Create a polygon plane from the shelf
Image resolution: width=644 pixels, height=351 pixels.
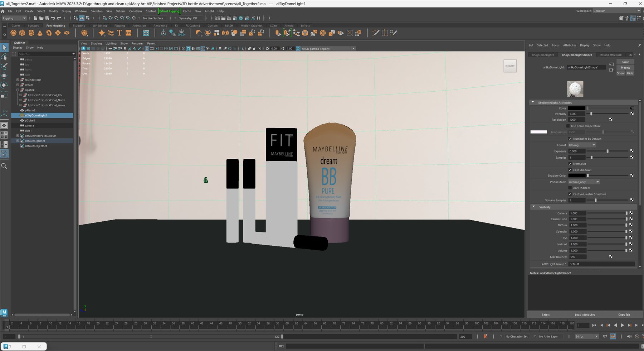(x=58, y=33)
